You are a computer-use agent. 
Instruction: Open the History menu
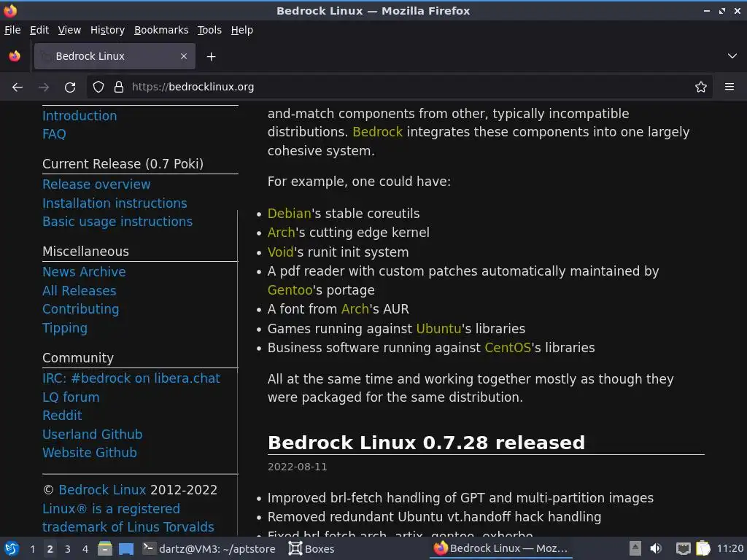[x=108, y=30]
